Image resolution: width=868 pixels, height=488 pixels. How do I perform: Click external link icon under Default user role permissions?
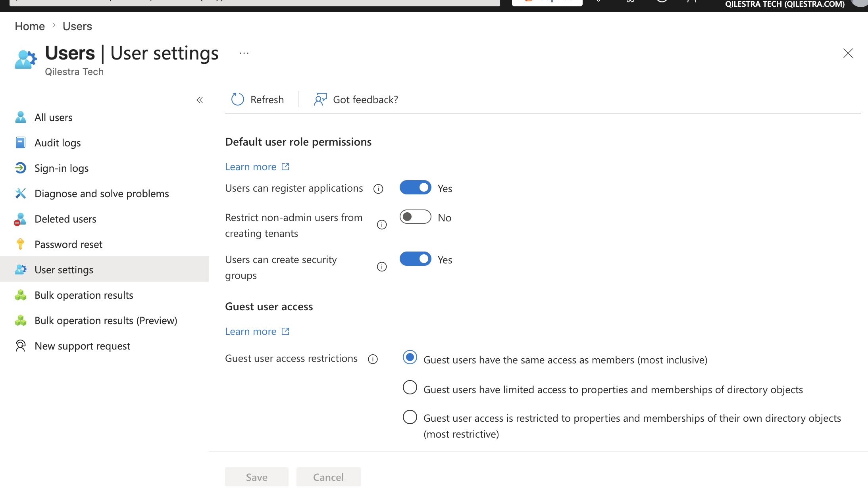pyautogui.click(x=285, y=167)
